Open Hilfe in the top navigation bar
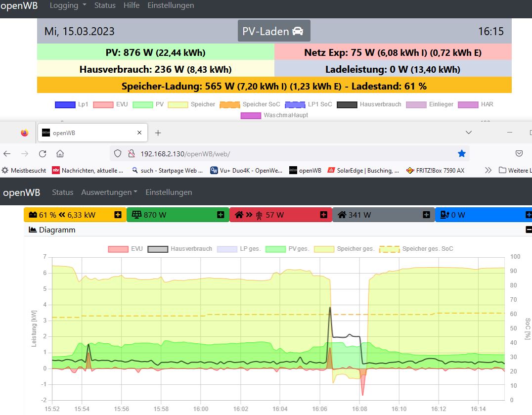Screen dimensions: 532x415 pyautogui.click(x=132, y=5)
